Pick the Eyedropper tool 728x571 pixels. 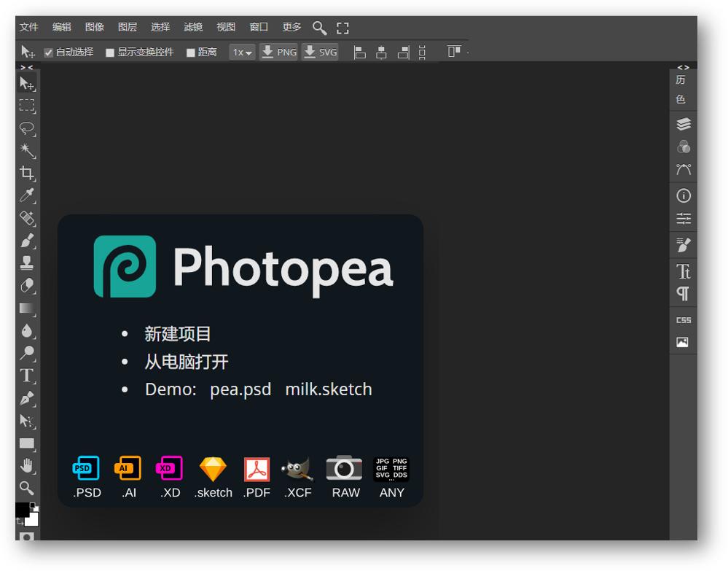click(27, 195)
